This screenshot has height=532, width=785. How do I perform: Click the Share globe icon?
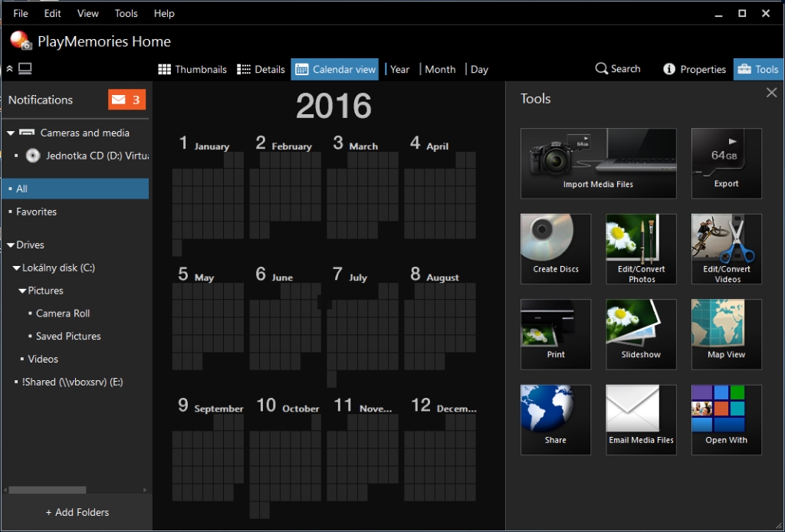click(x=556, y=419)
